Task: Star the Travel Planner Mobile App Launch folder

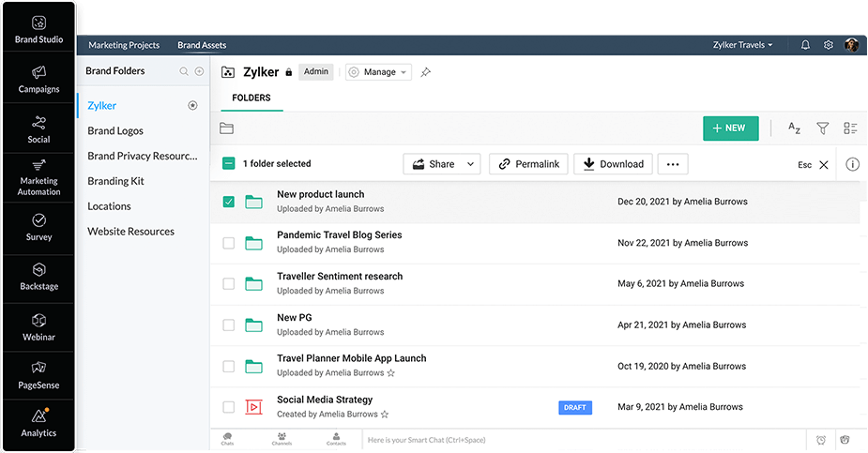Action: pyautogui.click(x=390, y=372)
